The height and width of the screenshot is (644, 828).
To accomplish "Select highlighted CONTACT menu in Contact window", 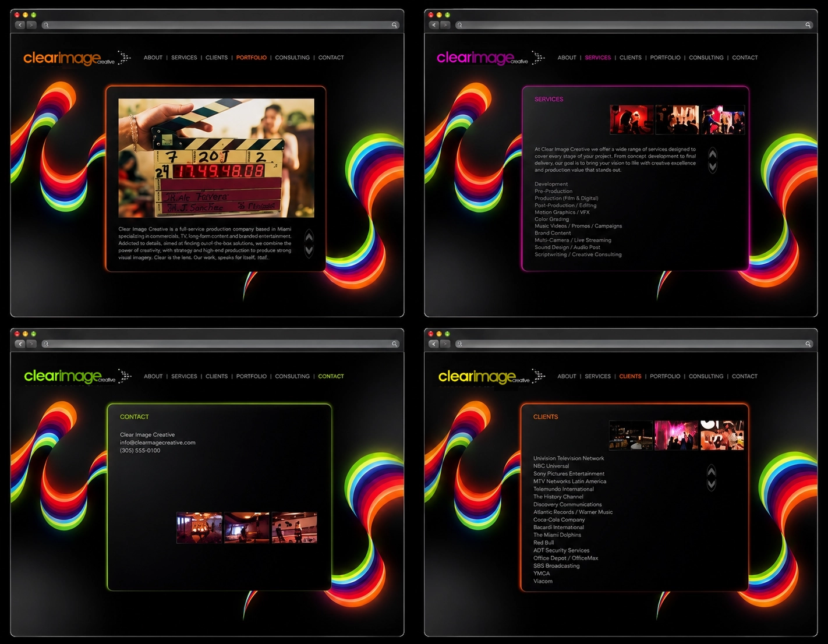I will pos(331,376).
